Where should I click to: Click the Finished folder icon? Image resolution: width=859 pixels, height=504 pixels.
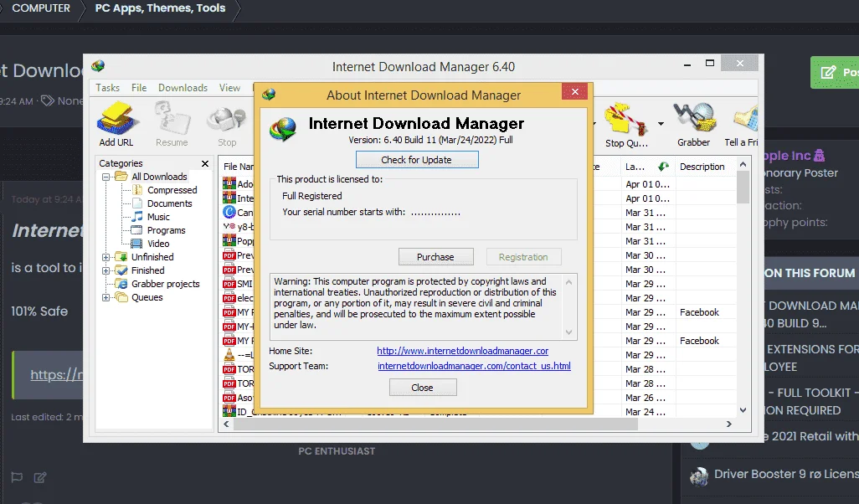tap(121, 270)
